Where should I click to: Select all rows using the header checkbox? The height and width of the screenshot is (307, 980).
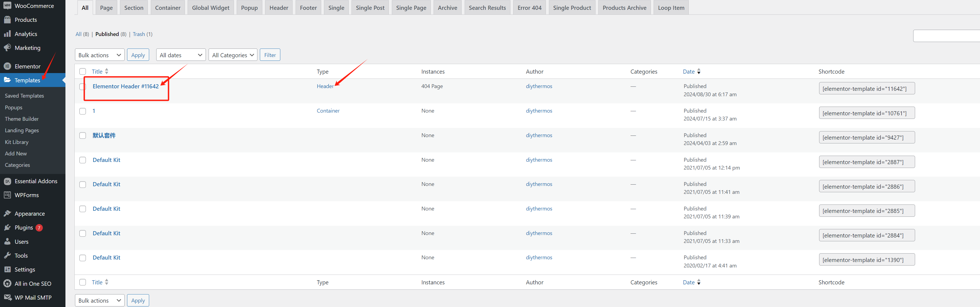click(83, 71)
